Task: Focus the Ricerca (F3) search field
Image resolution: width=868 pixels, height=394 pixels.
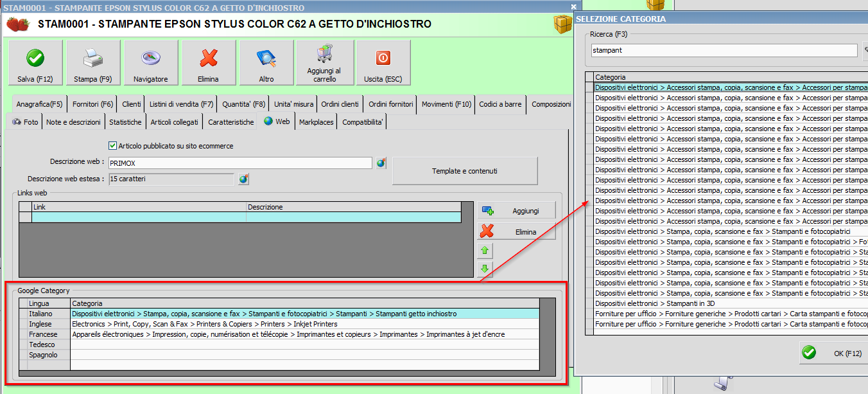Action: (724, 49)
